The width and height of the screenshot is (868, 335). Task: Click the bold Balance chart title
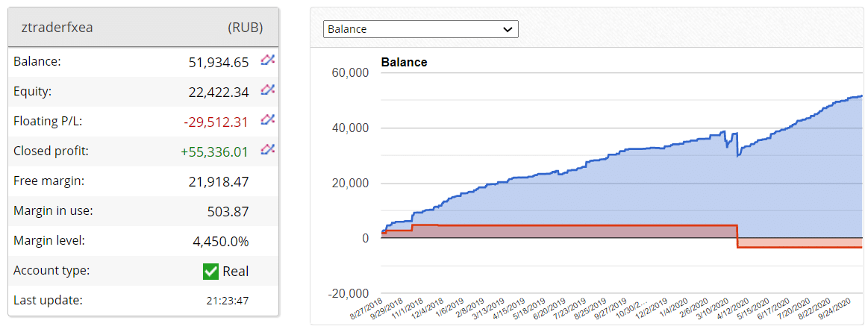tap(404, 63)
